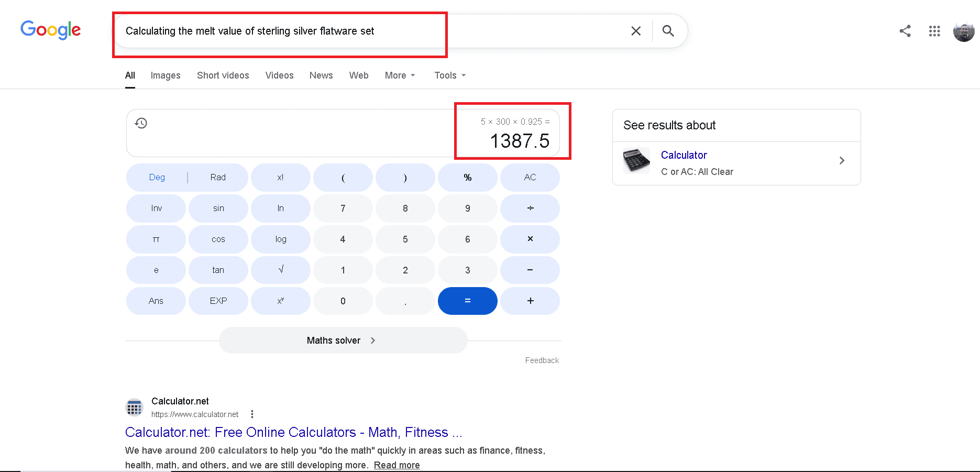
Task: Enable the Inv function toggle
Action: tap(156, 208)
